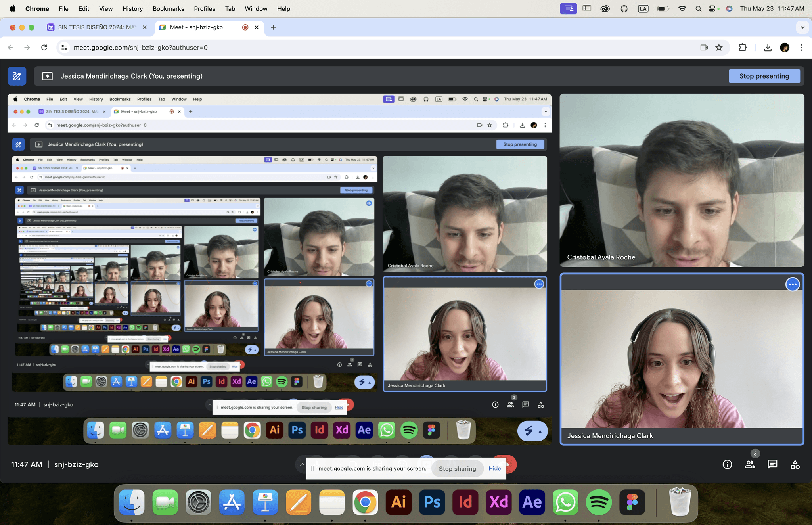Open the activities panel icon
The width and height of the screenshot is (812, 525).
click(x=795, y=464)
